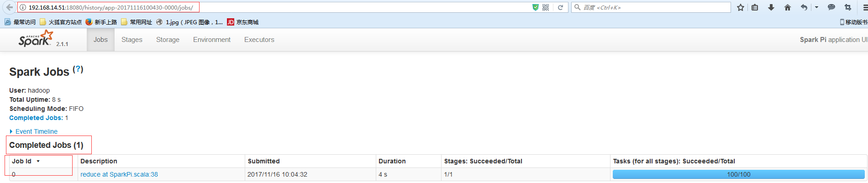The width and height of the screenshot is (868, 183).
Task: Show the bookmarks list icon
Action: [x=755, y=7]
